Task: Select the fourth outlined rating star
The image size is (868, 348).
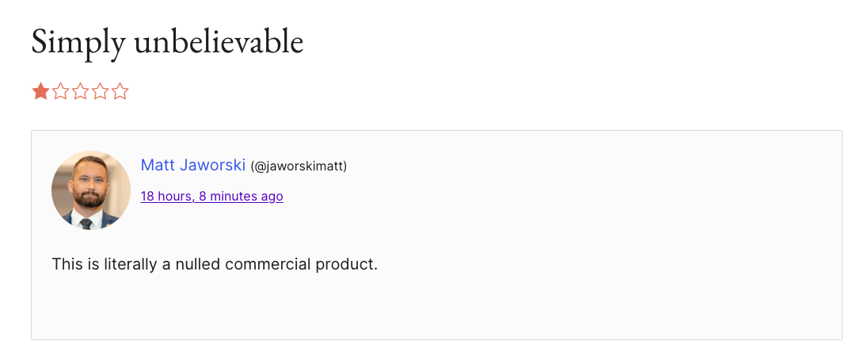Action: pos(100,92)
